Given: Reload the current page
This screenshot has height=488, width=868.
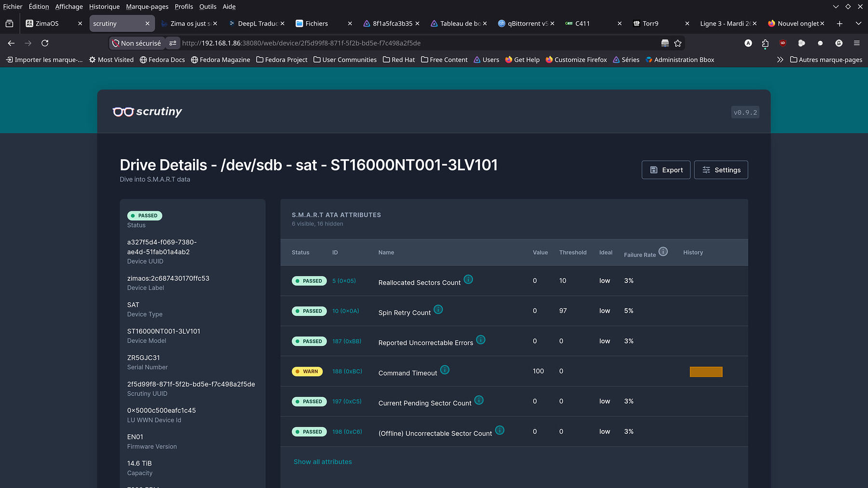Looking at the screenshot, I should pos(45,43).
